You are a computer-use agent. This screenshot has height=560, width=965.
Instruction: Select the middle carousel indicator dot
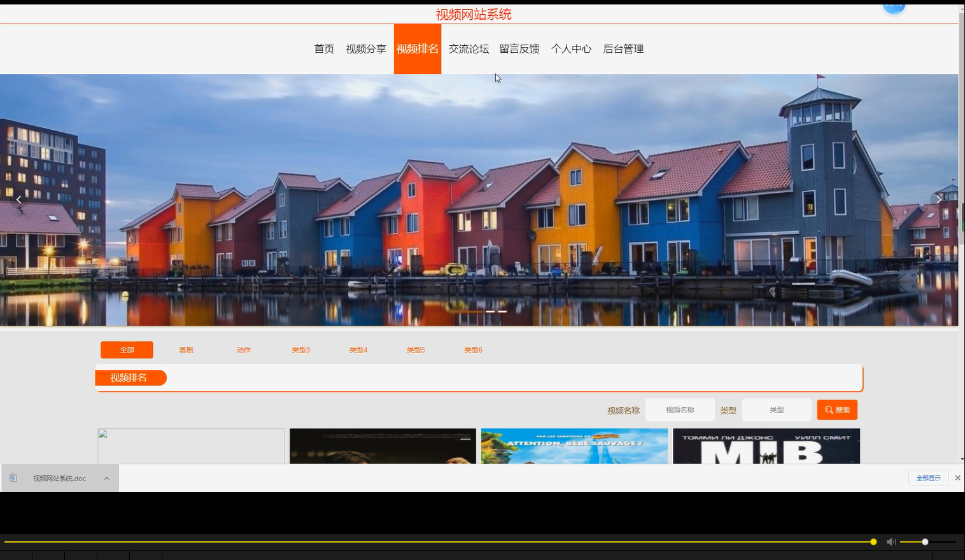click(490, 312)
